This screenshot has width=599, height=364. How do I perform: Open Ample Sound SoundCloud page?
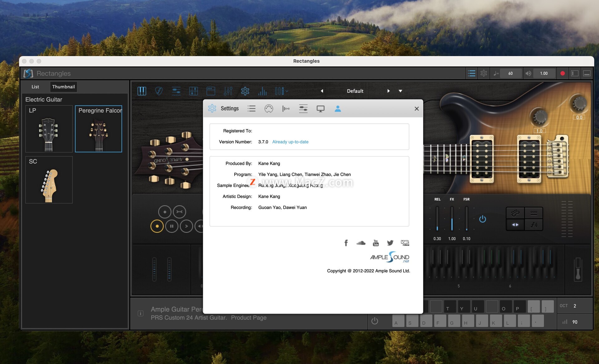361,243
